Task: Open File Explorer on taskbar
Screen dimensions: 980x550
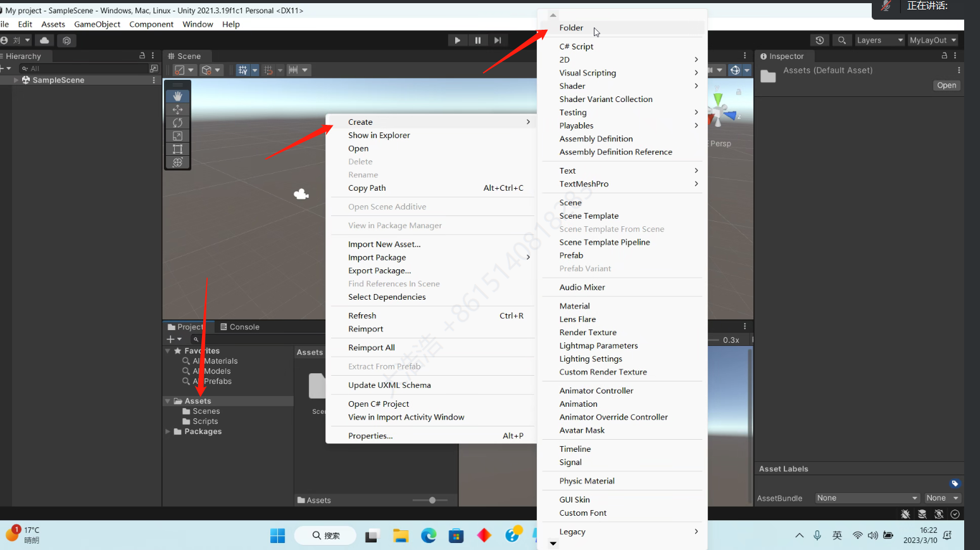Action: pyautogui.click(x=400, y=535)
